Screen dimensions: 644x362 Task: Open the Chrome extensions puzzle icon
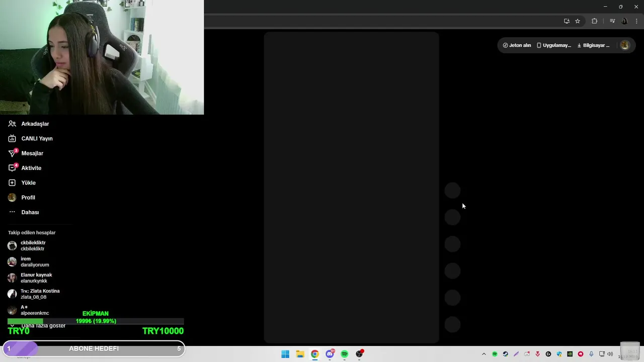(595, 21)
